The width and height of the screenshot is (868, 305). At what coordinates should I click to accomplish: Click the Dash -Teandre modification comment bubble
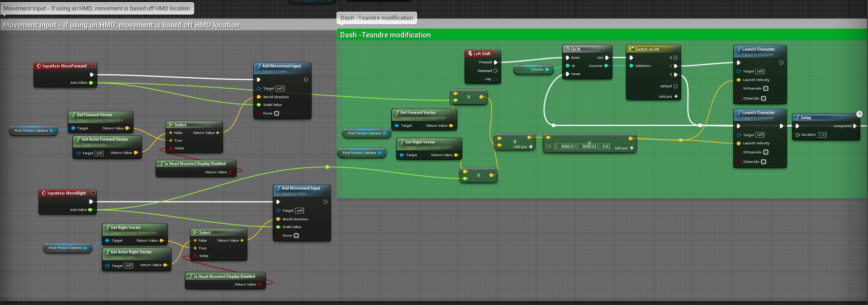pyautogui.click(x=377, y=18)
